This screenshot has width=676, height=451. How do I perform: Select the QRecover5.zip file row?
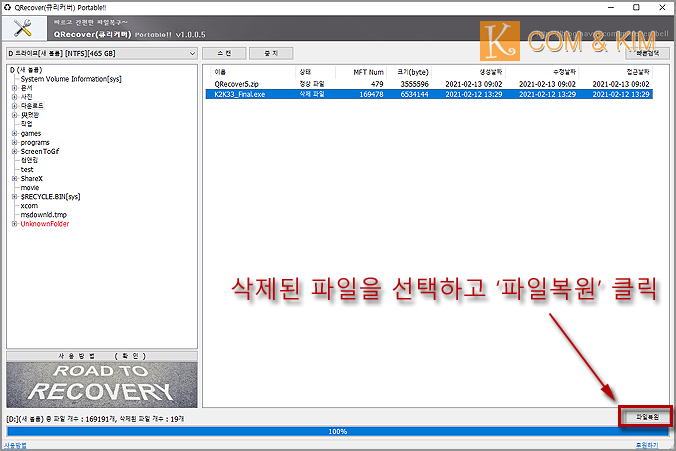coord(429,84)
